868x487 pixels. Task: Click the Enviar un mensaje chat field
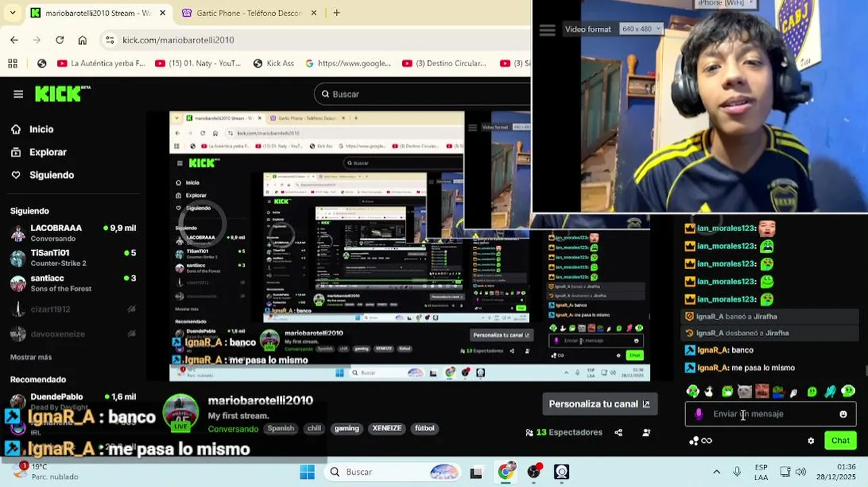pyautogui.click(x=771, y=414)
